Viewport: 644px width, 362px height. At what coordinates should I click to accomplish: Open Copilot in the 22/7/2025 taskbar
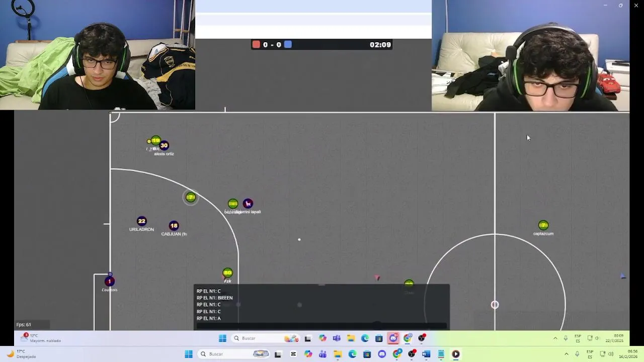tap(323, 338)
